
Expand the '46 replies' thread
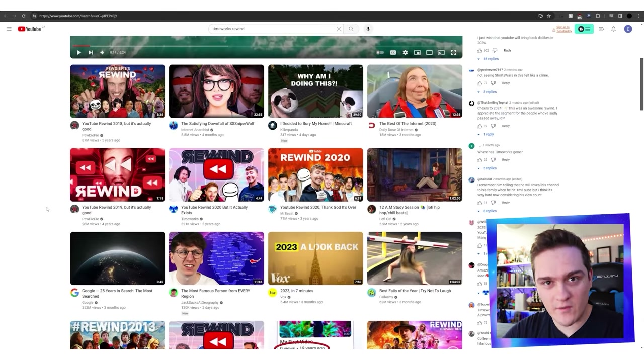click(488, 59)
